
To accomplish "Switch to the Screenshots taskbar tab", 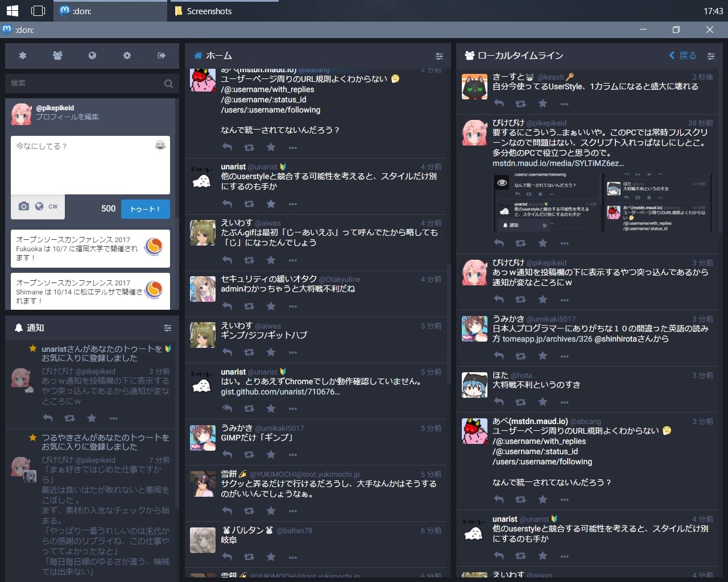I will [x=209, y=11].
